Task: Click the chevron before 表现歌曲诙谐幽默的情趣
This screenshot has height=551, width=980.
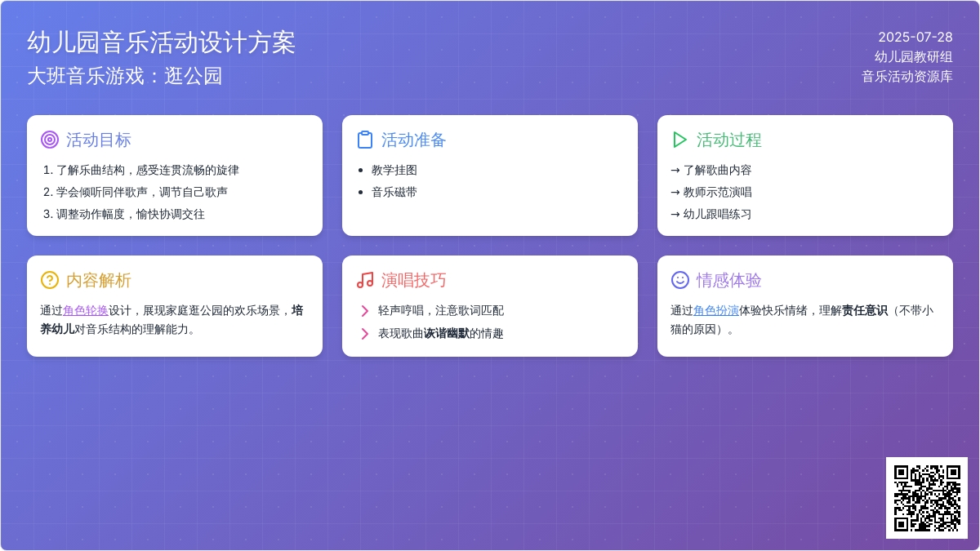Action: click(x=364, y=333)
